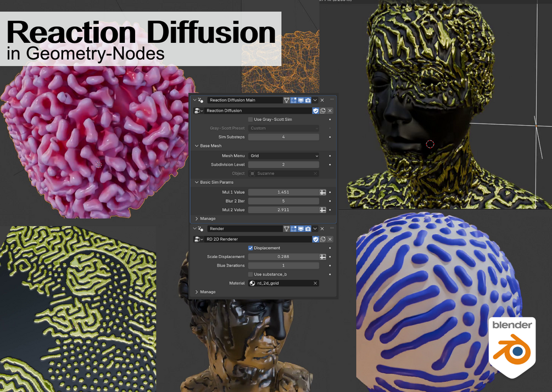Click animate dot next to Mesh Menu
This screenshot has height=392, width=552.
pos(330,156)
